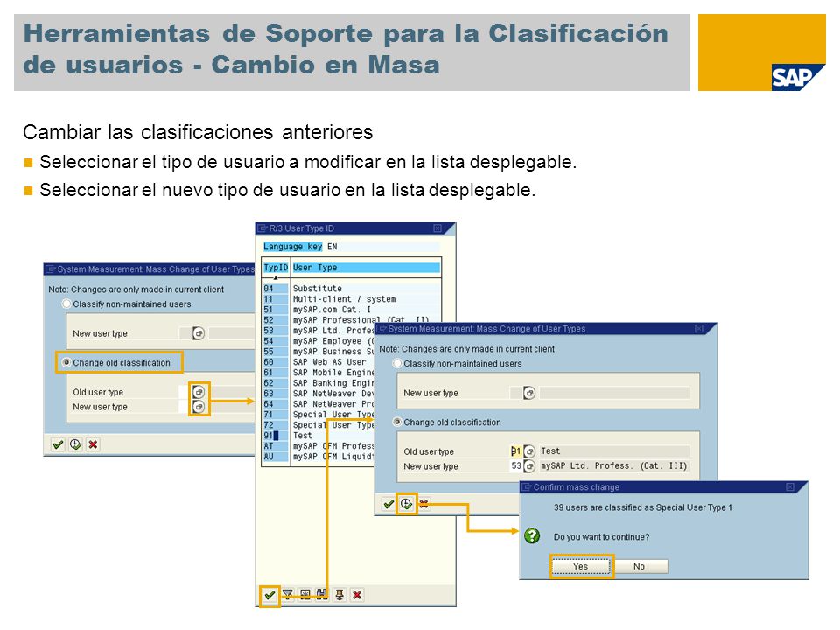The image size is (840, 630).
Task: Click the User Type column header
Action: coord(367,268)
